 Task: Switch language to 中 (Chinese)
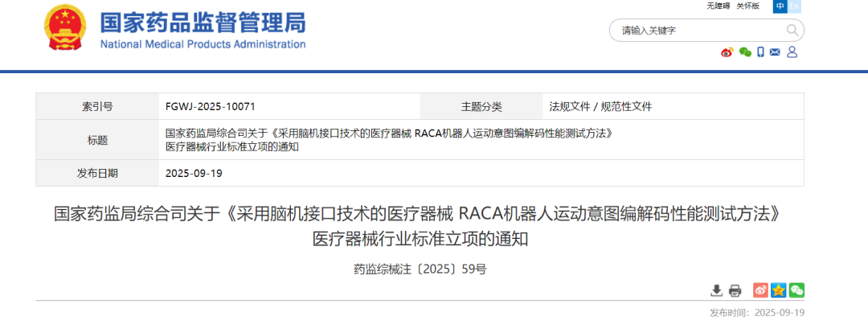(780, 6)
